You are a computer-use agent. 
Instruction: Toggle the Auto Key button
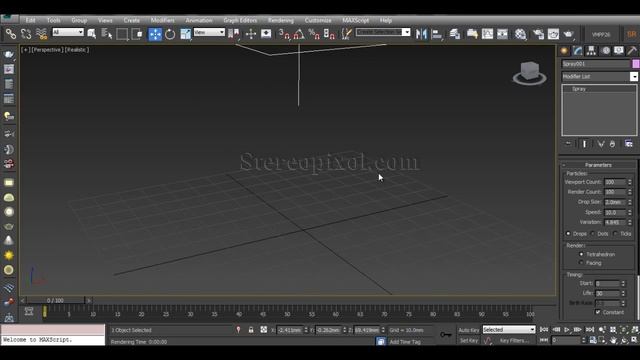469,330
